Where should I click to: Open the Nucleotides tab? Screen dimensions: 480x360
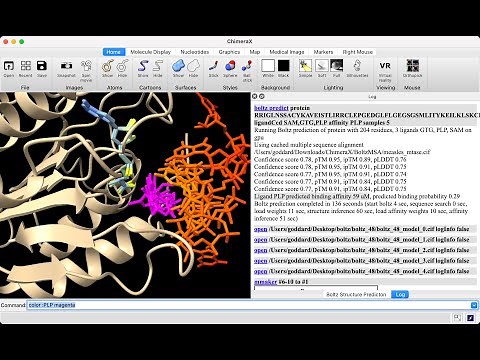[195, 52]
